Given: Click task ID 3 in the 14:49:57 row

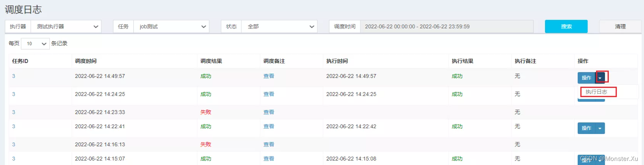Looking at the screenshot, I should click(14, 76).
